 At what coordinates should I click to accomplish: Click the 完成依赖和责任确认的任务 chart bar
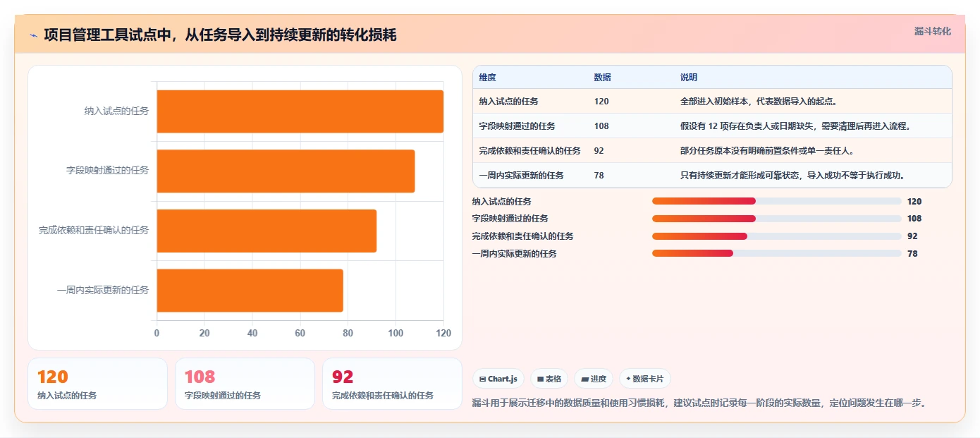(267, 231)
